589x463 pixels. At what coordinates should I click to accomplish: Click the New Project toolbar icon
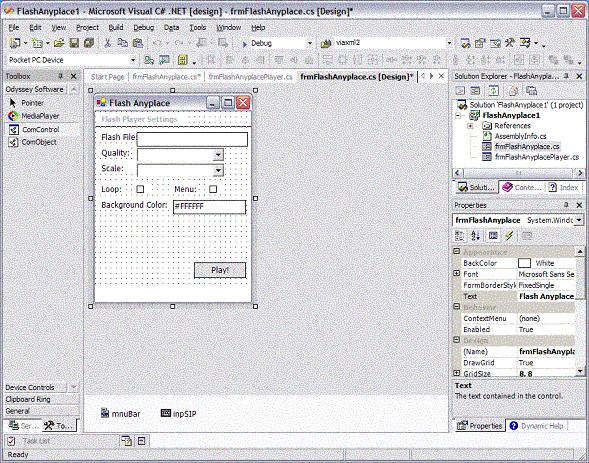coord(15,43)
